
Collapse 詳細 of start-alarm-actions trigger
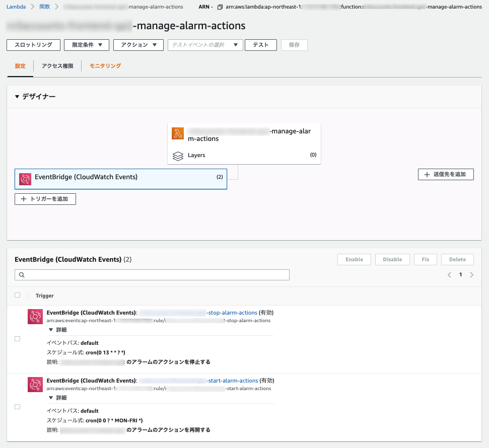click(x=58, y=398)
